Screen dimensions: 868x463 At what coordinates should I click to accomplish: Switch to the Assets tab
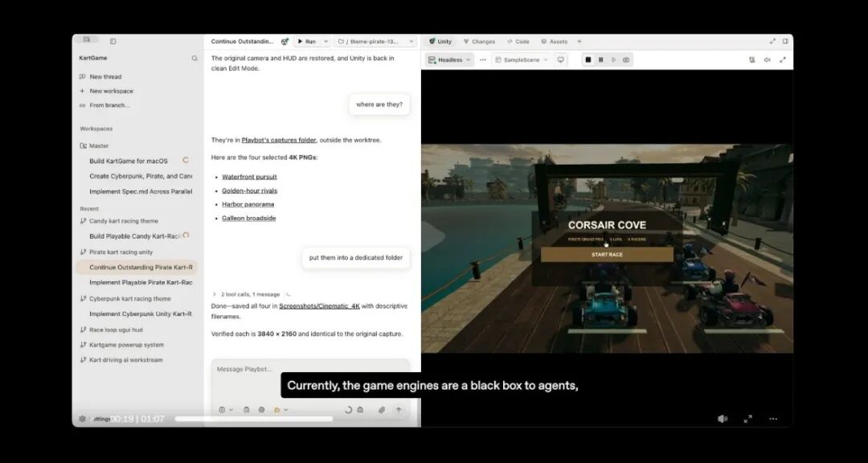coord(554,42)
